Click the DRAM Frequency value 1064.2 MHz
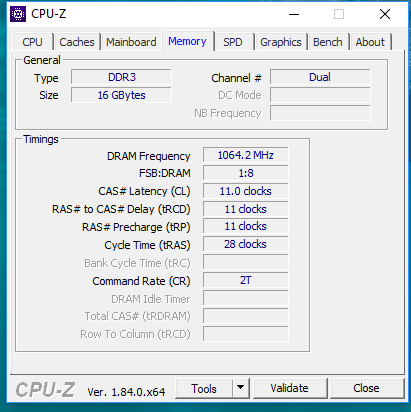This screenshot has width=411, height=412. click(246, 155)
